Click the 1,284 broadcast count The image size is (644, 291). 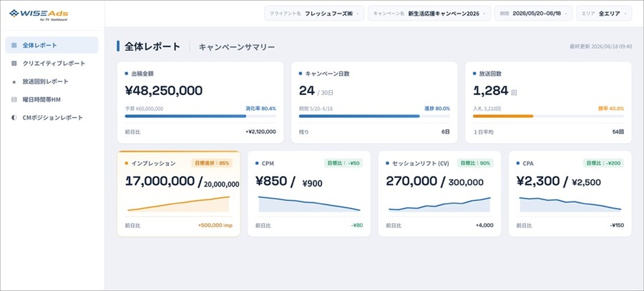tap(490, 91)
